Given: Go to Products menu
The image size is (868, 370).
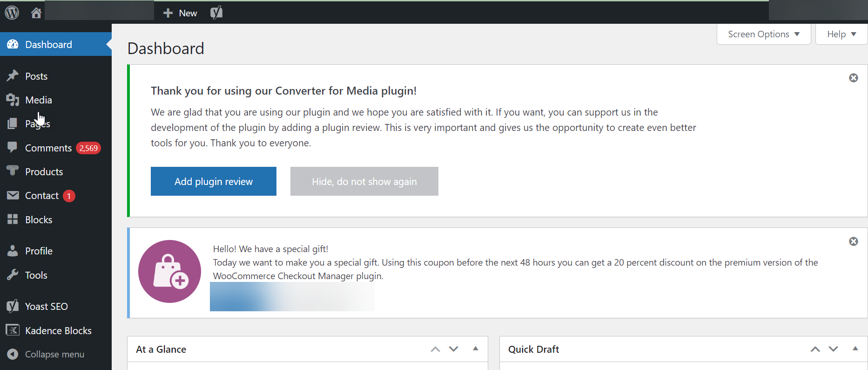Looking at the screenshot, I should click(56, 171).
